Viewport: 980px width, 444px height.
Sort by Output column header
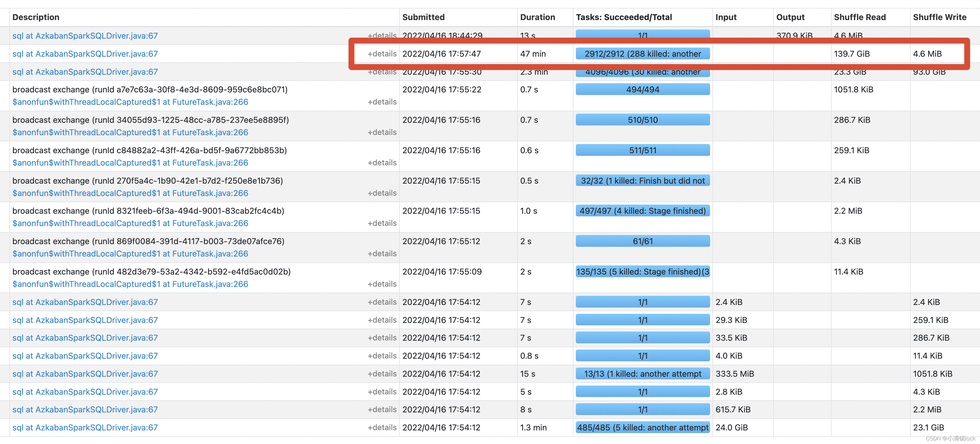790,17
